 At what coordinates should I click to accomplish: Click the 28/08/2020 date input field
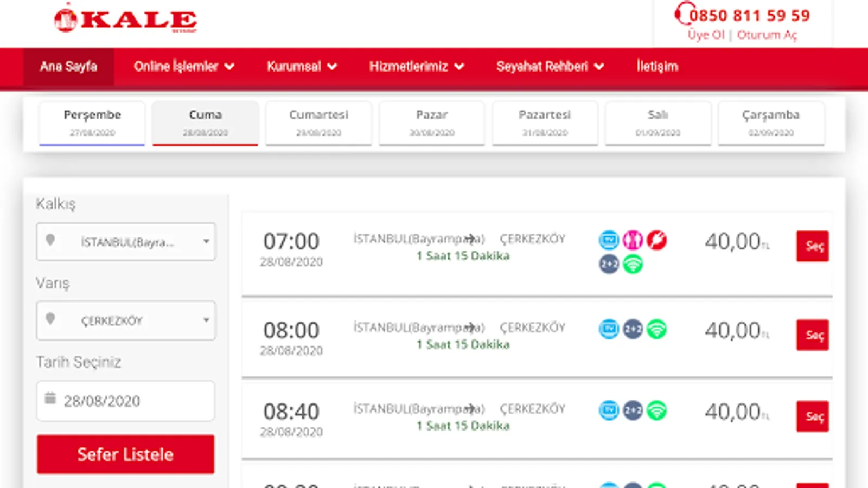pyautogui.click(x=126, y=401)
